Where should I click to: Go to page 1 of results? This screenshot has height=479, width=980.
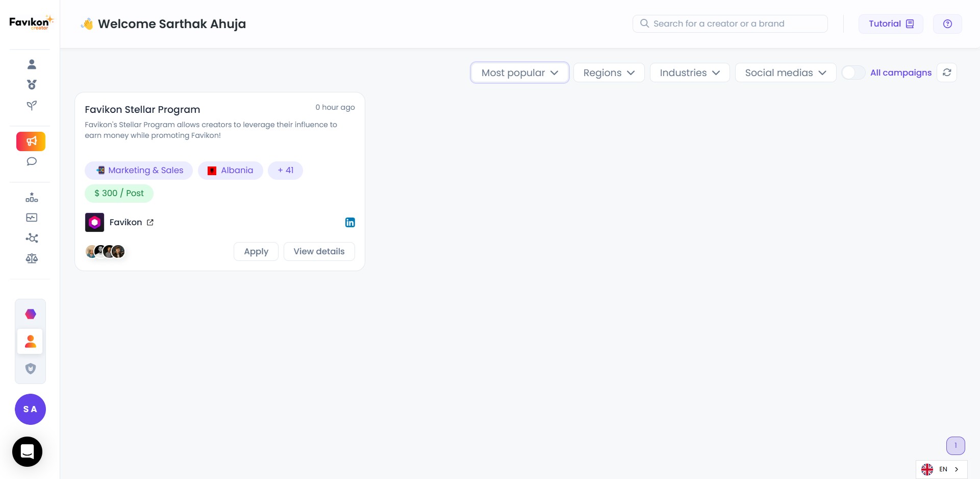pyautogui.click(x=956, y=445)
